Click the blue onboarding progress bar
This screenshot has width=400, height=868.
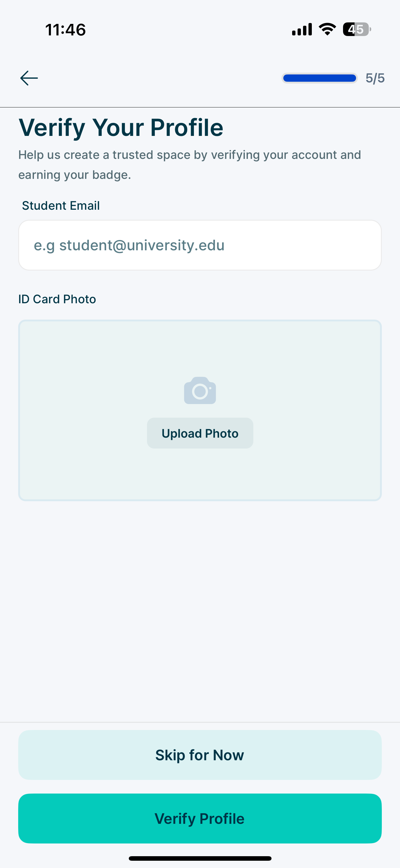[319, 78]
